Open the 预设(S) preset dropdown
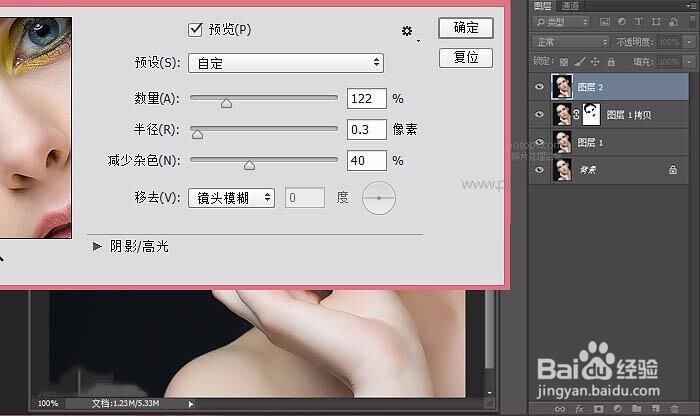The image size is (700, 416). coord(286,63)
